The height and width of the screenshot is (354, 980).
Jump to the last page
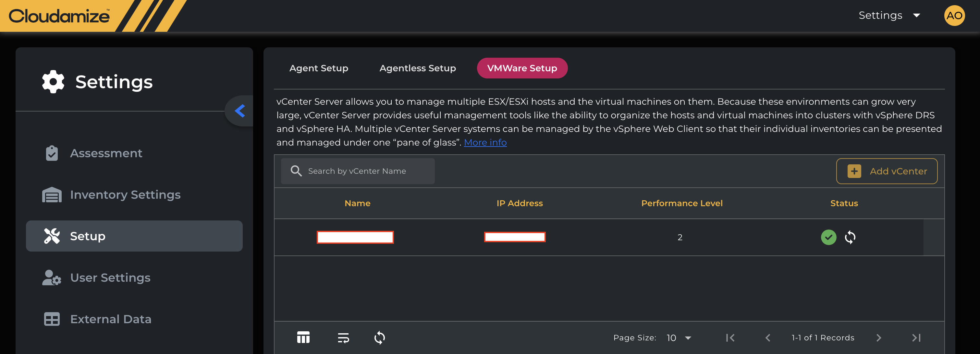point(916,338)
